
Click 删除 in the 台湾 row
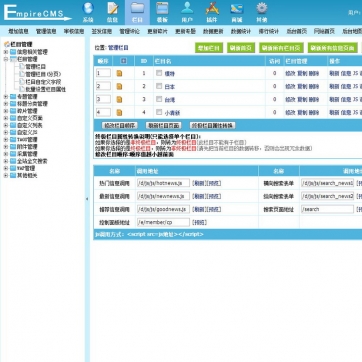[x=314, y=99]
